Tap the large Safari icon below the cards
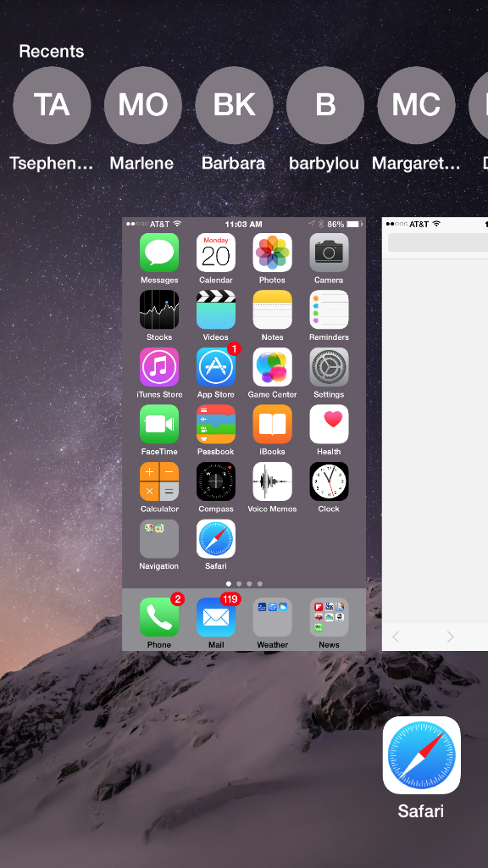The image size is (488, 868). point(422,755)
